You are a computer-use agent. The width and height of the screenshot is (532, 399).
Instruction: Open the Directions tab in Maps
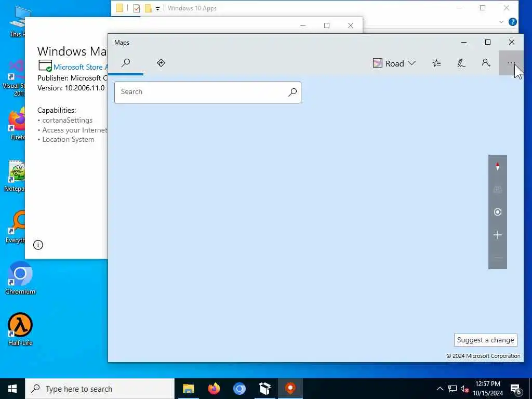click(x=161, y=63)
